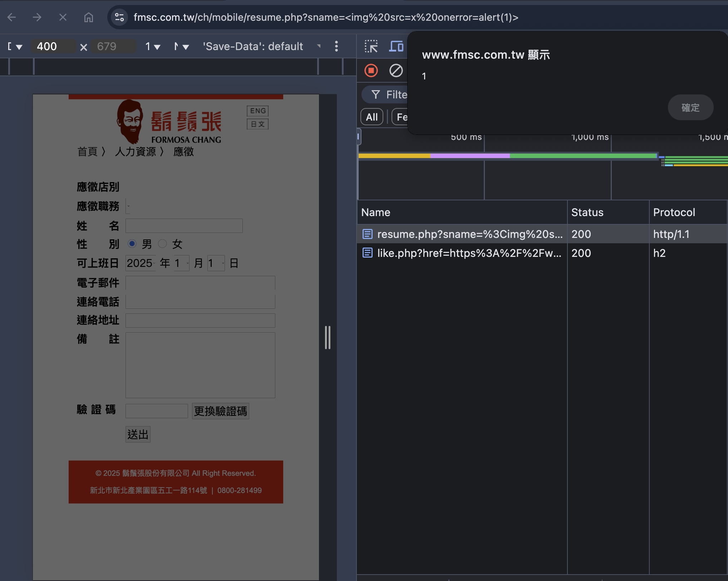Viewport: 728px width, 581px height.
Task: Clear the network log
Action: [396, 70]
